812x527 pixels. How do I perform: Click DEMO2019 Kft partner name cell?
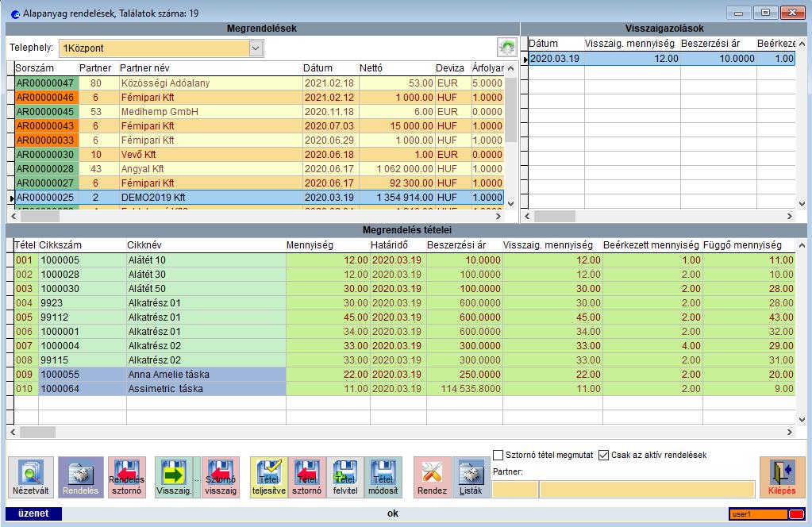pyautogui.click(x=210, y=198)
